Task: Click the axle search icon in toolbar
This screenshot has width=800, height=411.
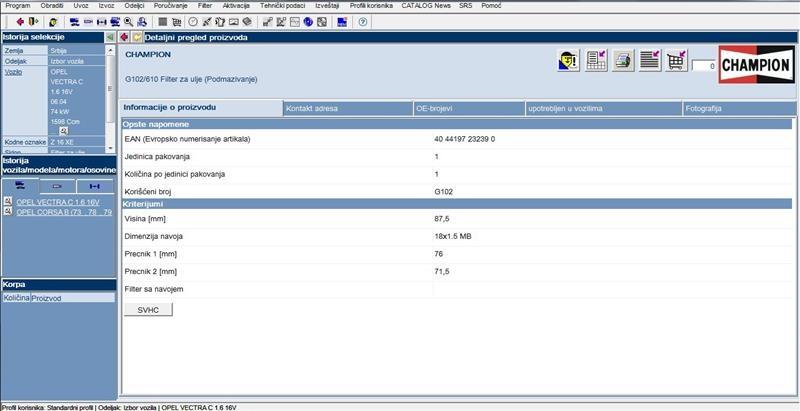Action: (102, 21)
